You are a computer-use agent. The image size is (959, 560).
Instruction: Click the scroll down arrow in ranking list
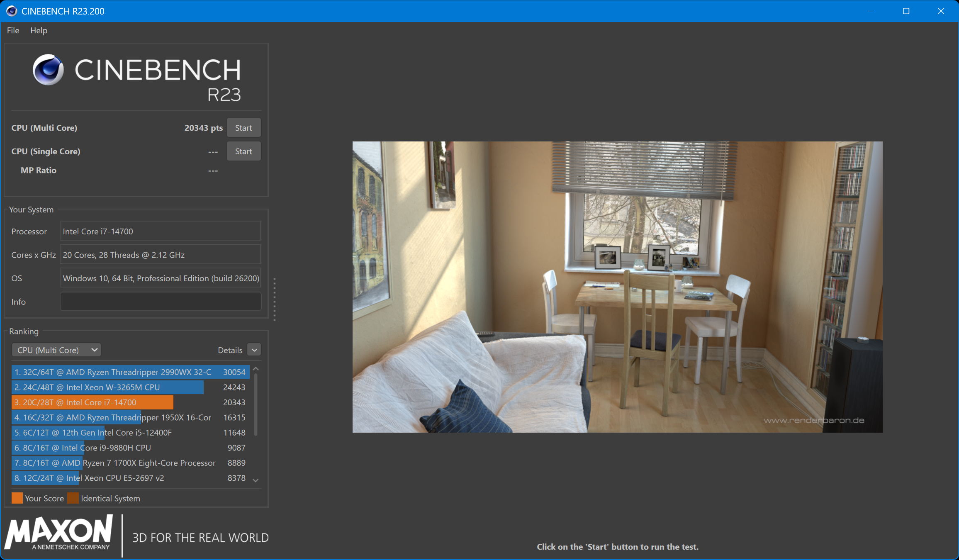coord(256,480)
